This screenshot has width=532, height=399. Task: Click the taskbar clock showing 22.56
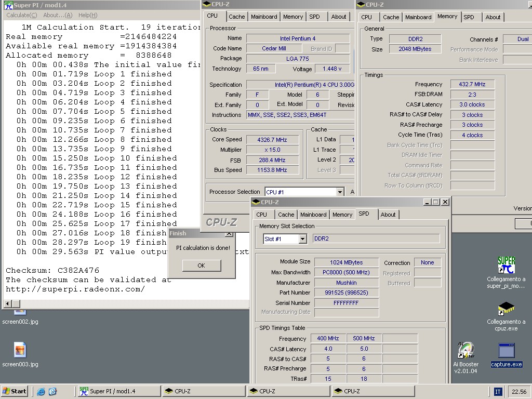(x=519, y=392)
